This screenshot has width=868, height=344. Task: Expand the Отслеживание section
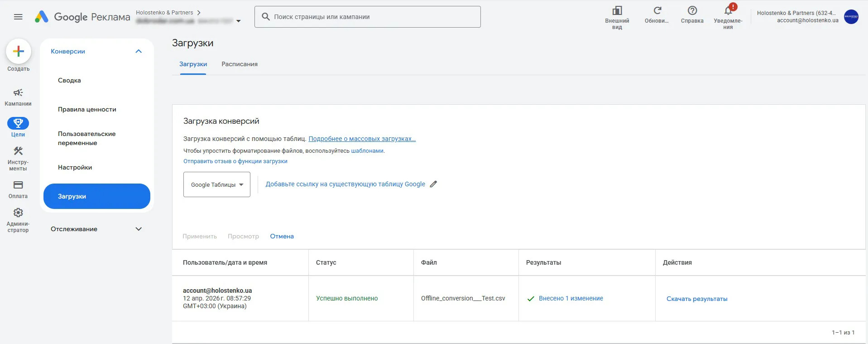139,229
